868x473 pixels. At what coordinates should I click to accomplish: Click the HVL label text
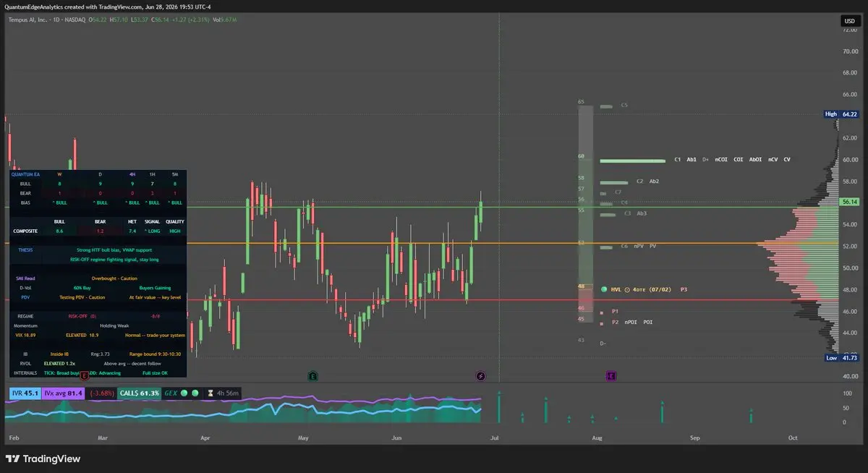coord(616,289)
